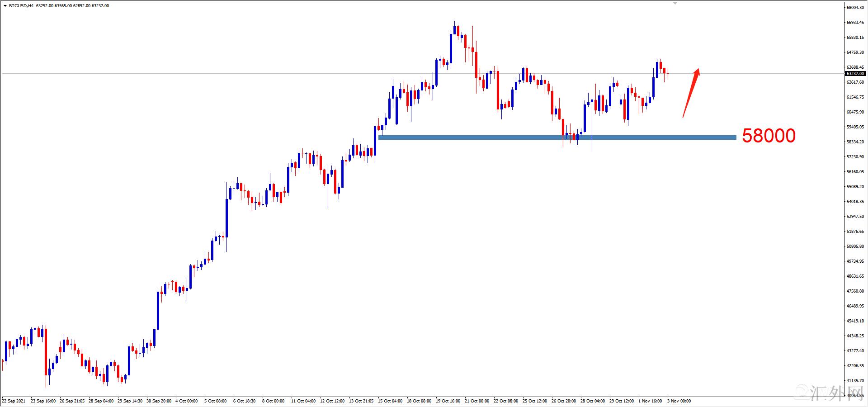Click price scale label 48631.65
Viewport: 868px width, 407px height.
tap(855, 276)
